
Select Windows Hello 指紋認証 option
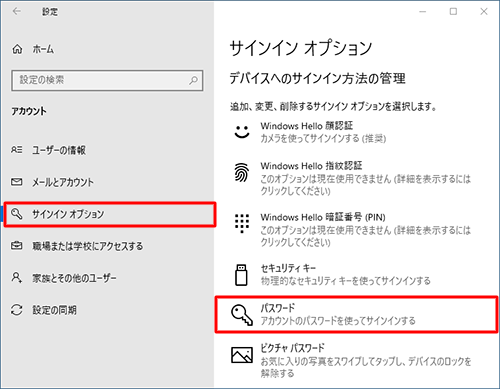click(x=357, y=178)
